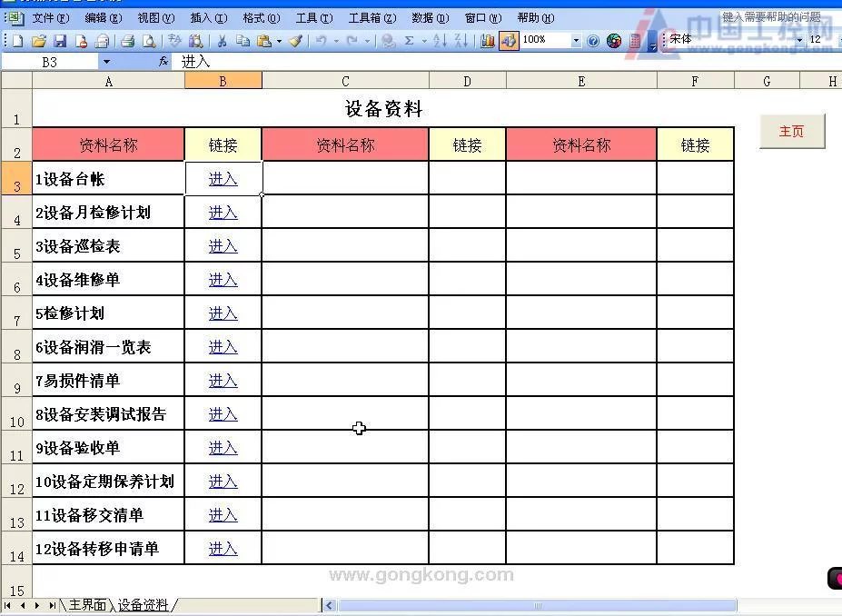
Task: Undo the last action
Action: coord(322,40)
